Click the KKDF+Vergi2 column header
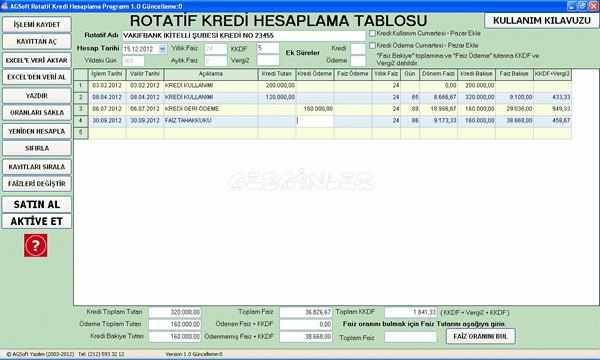600x360 pixels. coord(552,74)
